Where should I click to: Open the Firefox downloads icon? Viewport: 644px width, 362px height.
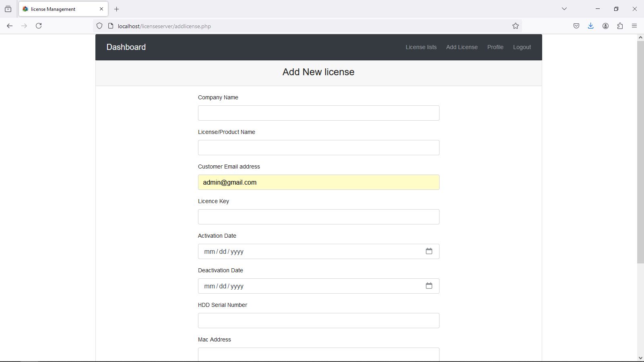(590, 26)
